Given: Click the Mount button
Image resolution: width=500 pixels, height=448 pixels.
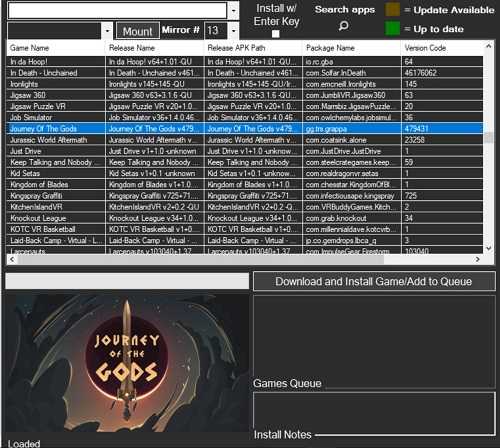Looking at the screenshot, I should point(138,31).
